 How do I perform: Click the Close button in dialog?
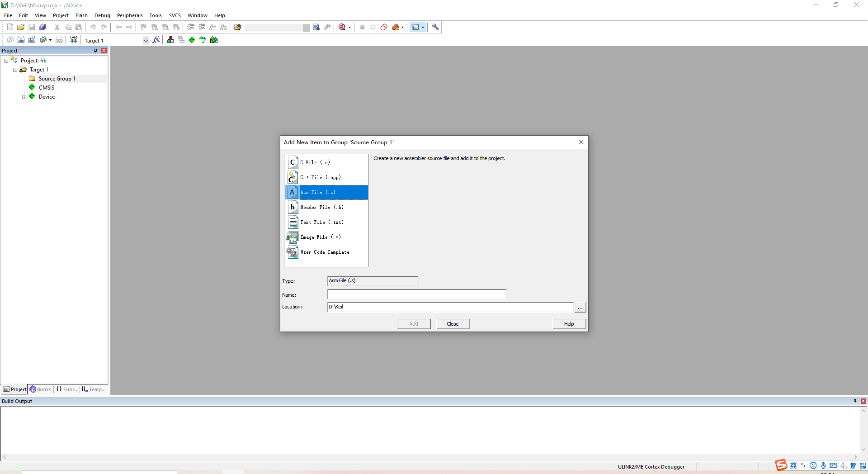click(x=453, y=324)
